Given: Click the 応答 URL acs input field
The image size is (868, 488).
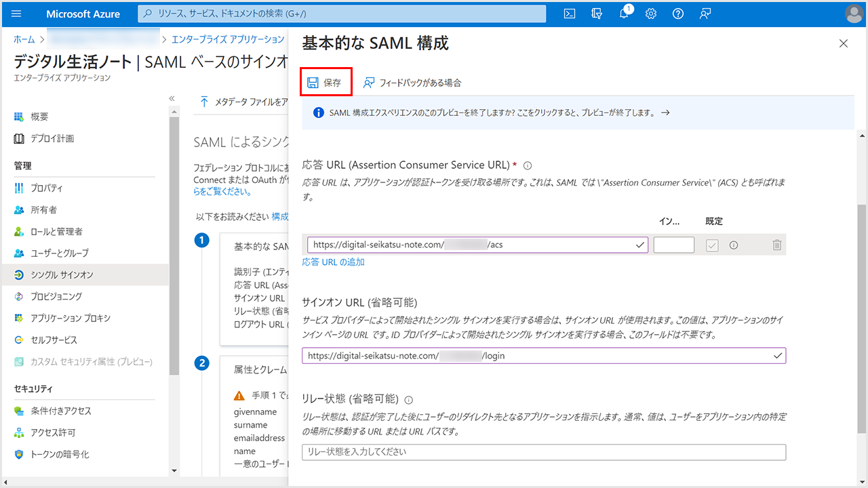Looking at the screenshot, I should point(477,245).
